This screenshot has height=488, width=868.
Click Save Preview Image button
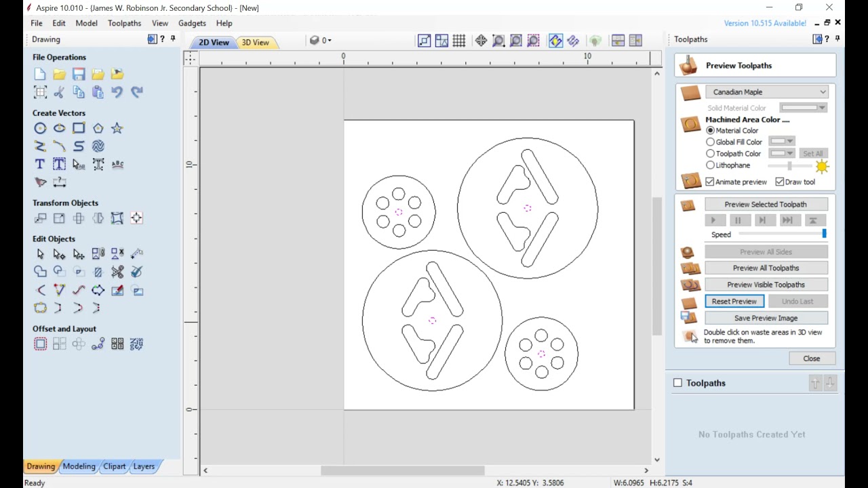[x=766, y=318]
